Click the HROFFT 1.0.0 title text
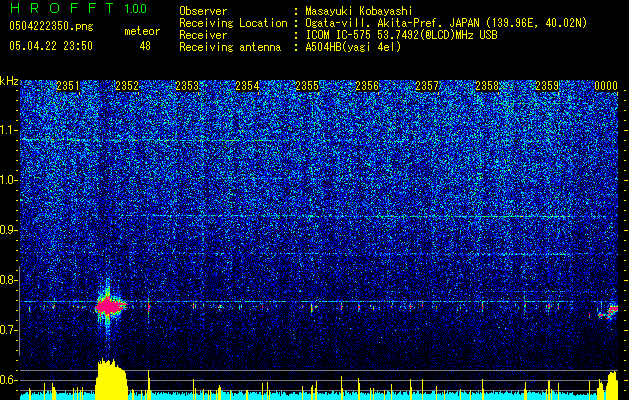629x400 pixels. (78, 8)
